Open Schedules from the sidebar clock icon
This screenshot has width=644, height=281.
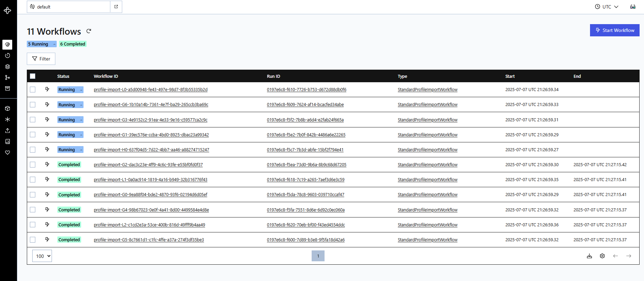7,55
